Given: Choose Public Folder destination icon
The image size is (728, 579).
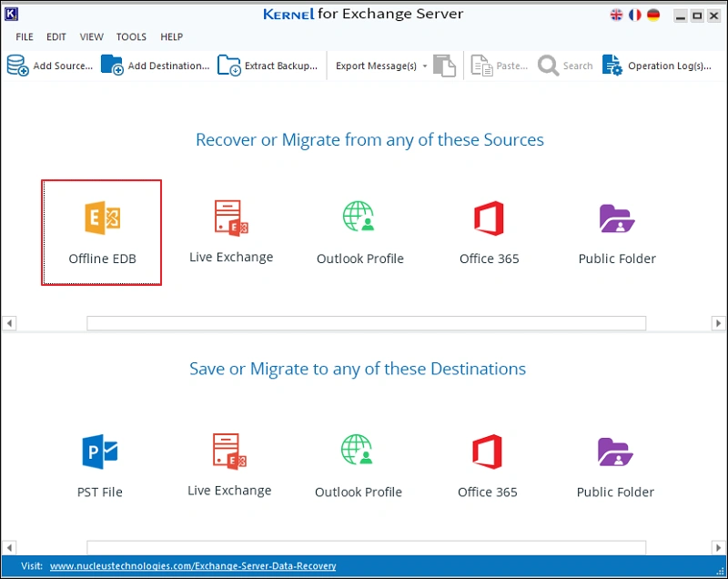Looking at the screenshot, I should [615, 452].
